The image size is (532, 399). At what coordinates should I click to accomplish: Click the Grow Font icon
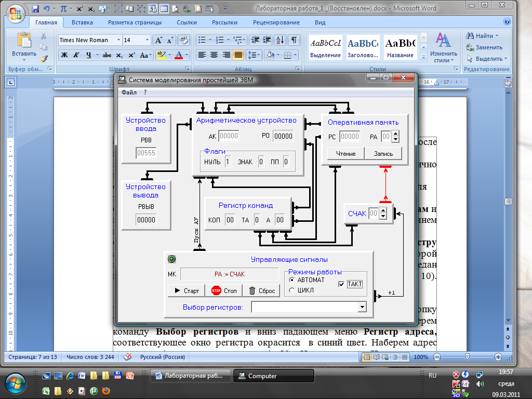click(158, 40)
